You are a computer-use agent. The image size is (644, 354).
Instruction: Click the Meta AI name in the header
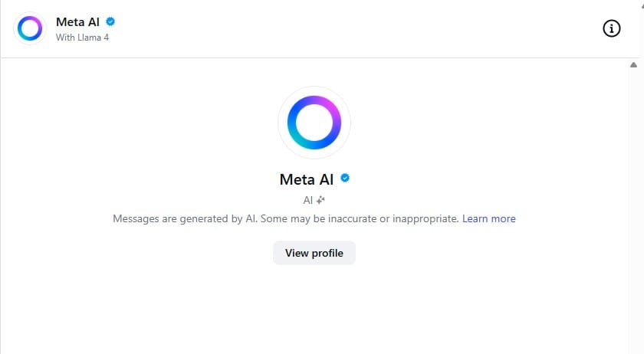pos(77,21)
